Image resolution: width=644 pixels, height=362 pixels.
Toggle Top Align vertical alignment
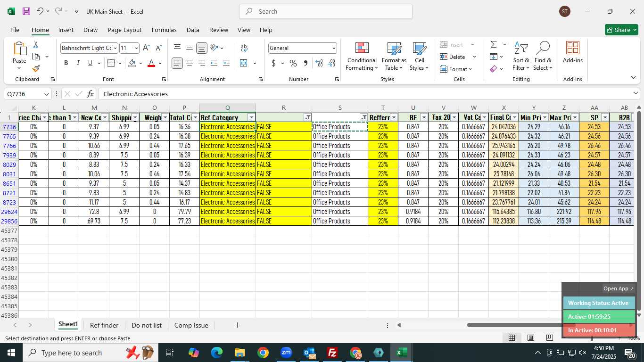pos(177,48)
